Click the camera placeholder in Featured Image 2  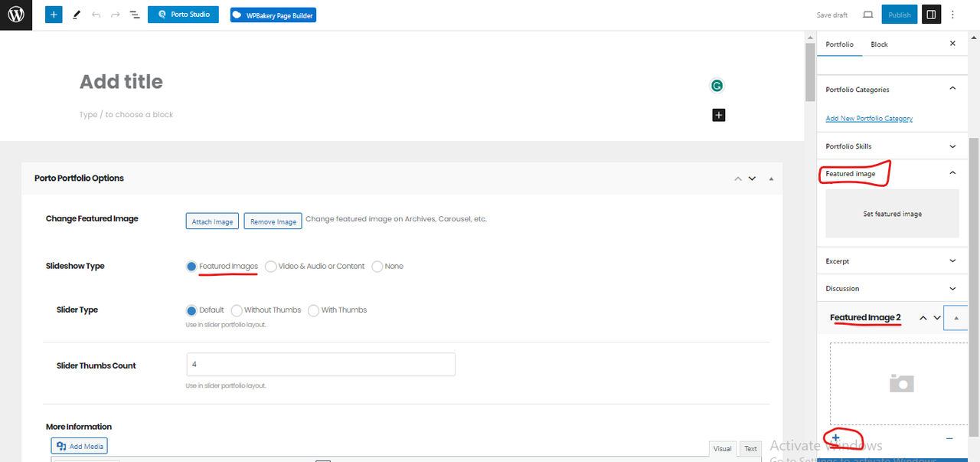(x=902, y=383)
